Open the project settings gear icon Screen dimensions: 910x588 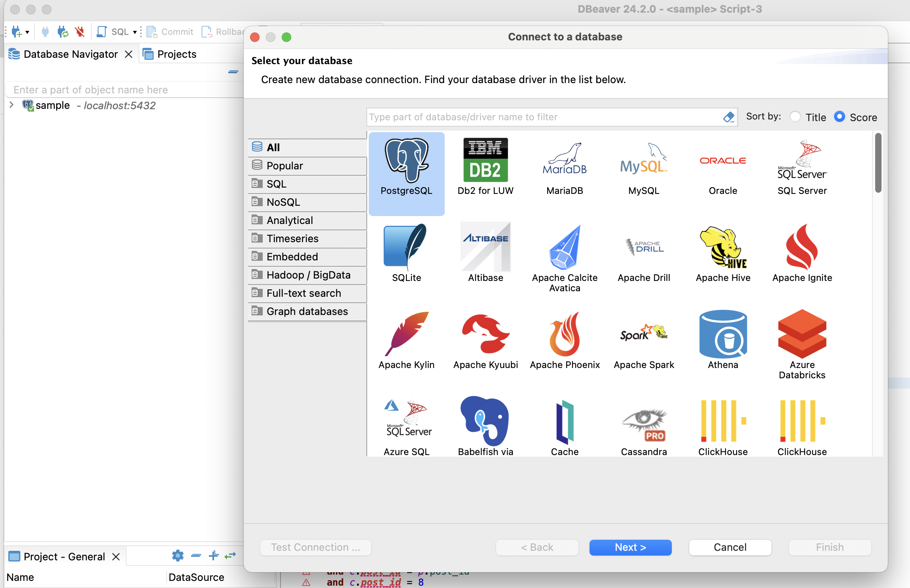click(178, 556)
